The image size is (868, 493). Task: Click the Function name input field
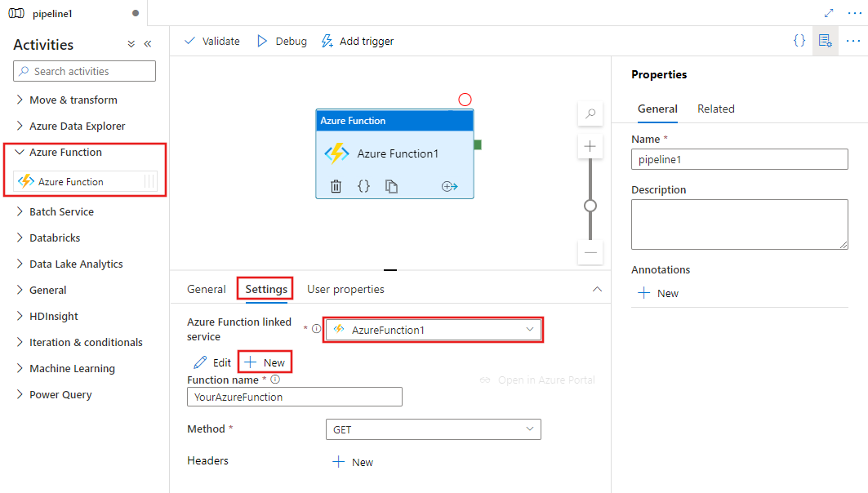coord(294,397)
